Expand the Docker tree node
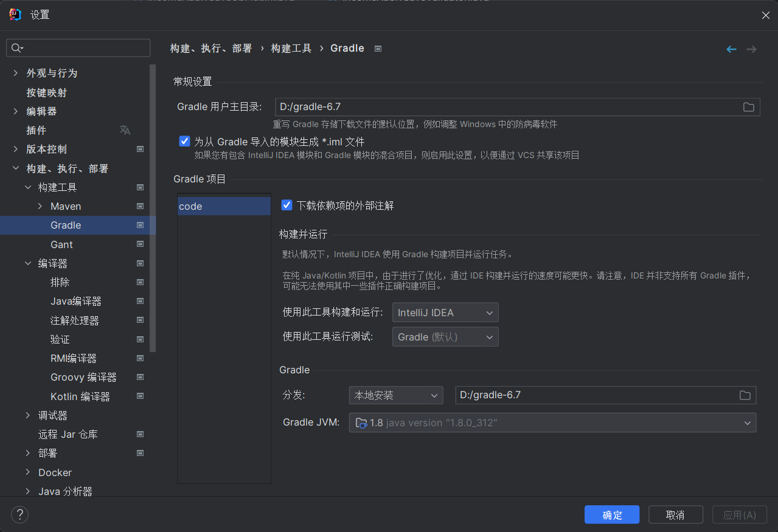The height and width of the screenshot is (532, 778). 28,472
